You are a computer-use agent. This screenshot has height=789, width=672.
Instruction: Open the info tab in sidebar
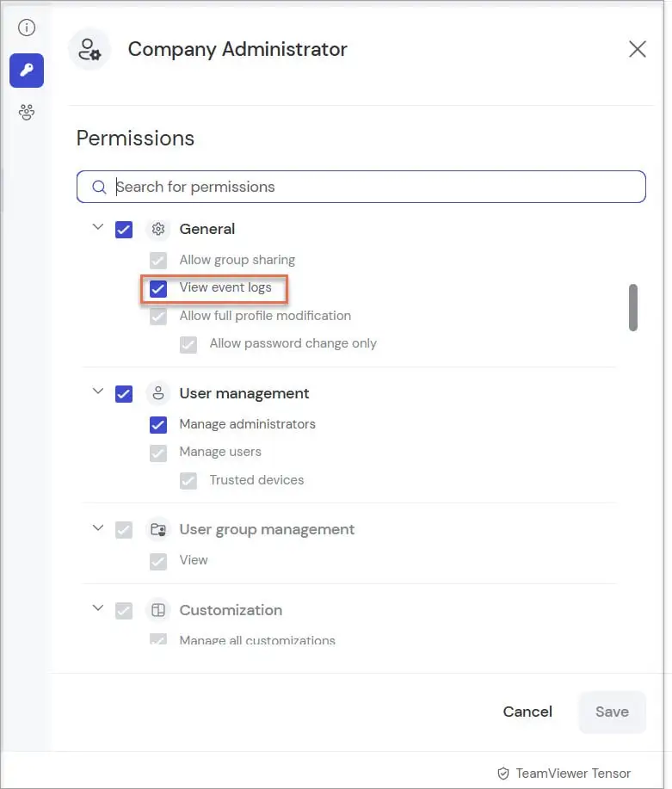point(27,28)
